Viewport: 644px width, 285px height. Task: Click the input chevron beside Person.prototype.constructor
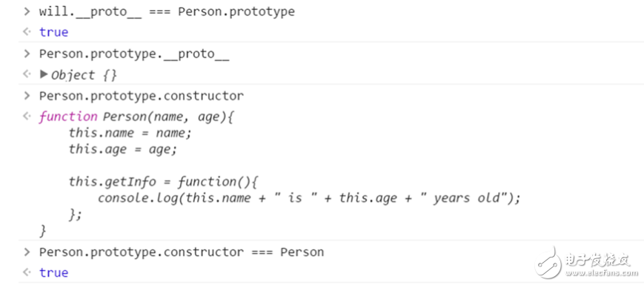[x=27, y=96]
